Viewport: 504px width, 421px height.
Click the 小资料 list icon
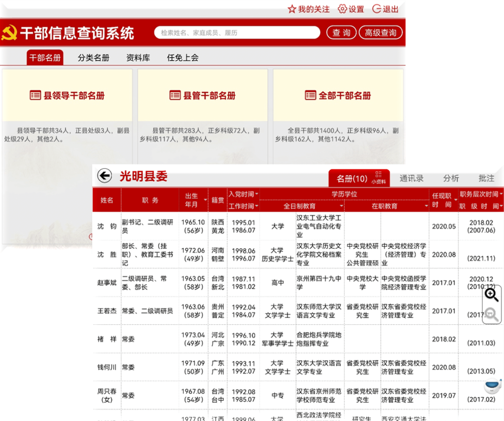click(378, 175)
